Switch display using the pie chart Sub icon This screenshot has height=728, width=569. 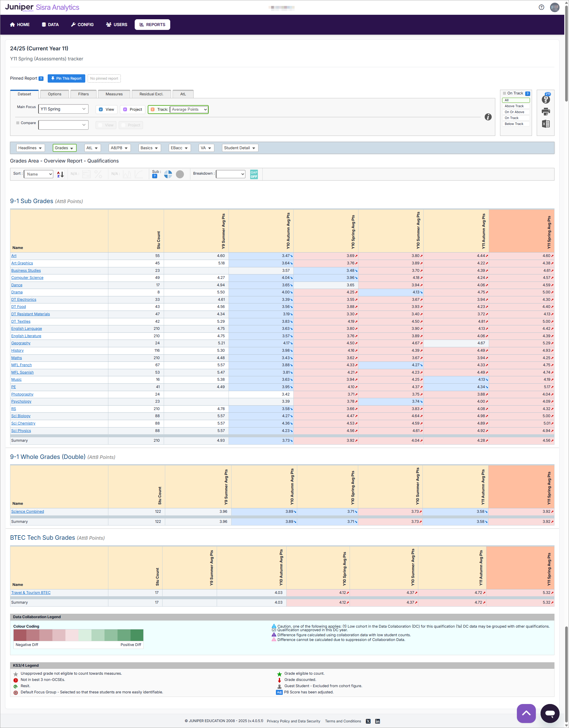pos(168,174)
